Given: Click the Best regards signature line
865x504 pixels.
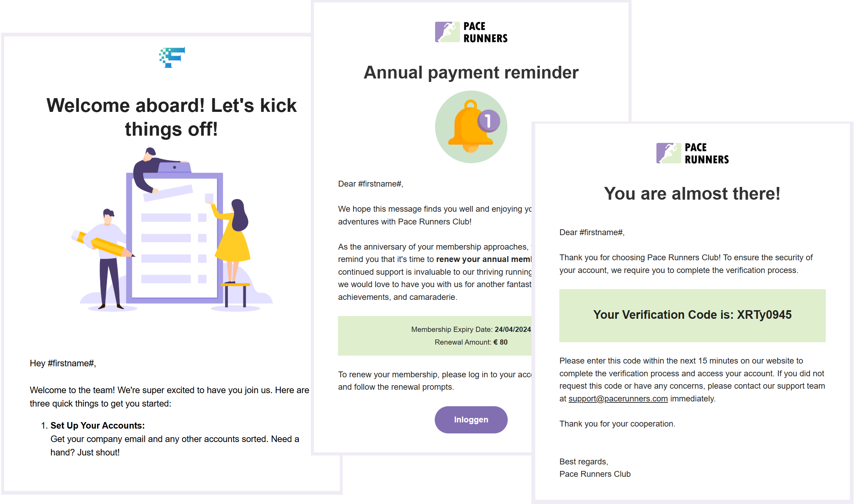Looking at the screenshot, I should coord(583,462).
